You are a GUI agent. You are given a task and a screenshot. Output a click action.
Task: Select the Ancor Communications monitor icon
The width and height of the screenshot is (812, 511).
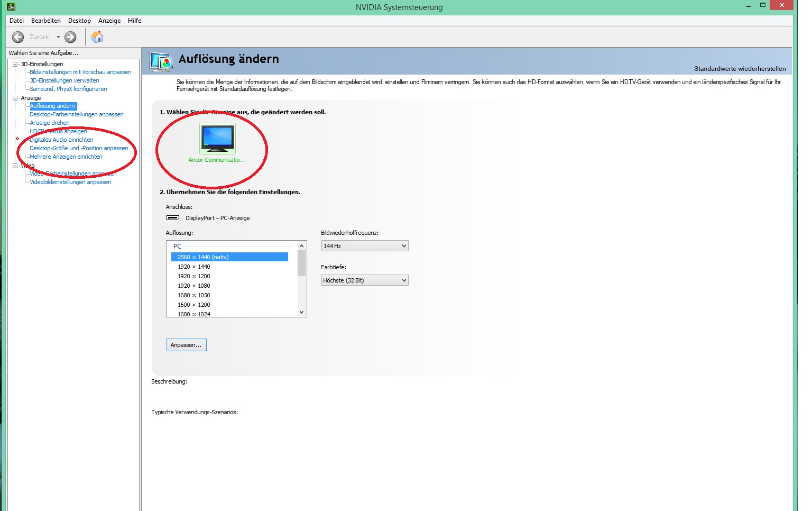[x=217, y=139]
